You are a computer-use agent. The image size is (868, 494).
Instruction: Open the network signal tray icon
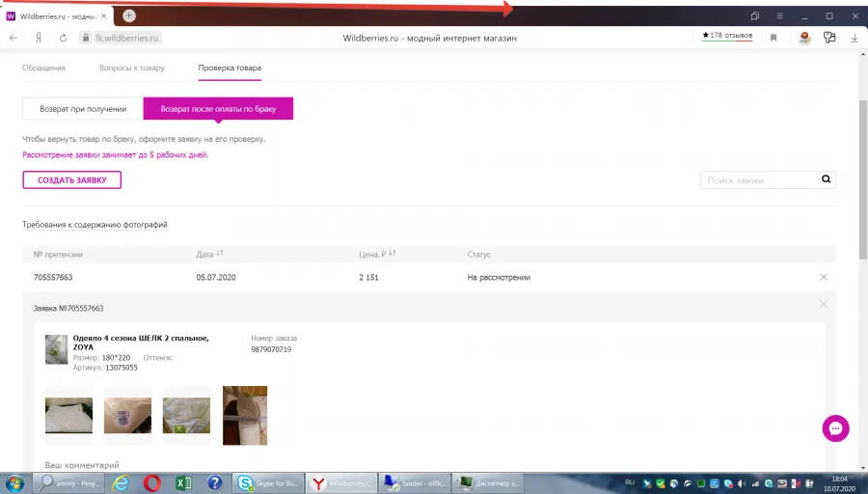point(755,483)
